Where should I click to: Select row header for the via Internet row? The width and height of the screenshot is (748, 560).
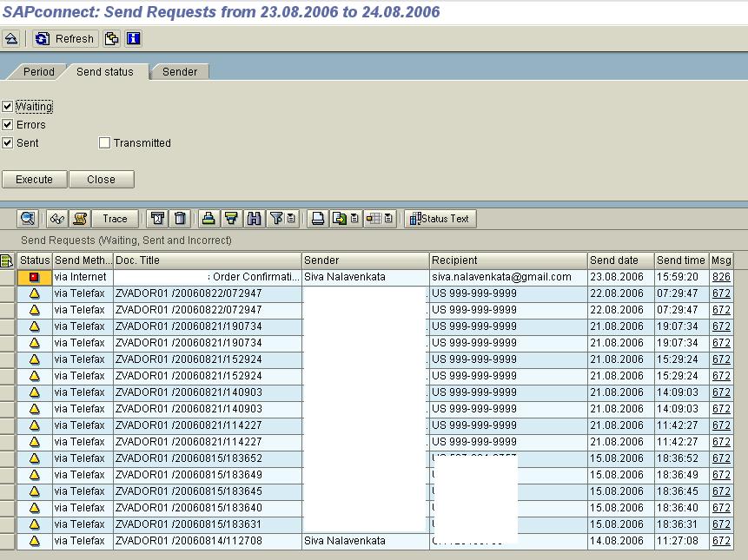(7, 277)
